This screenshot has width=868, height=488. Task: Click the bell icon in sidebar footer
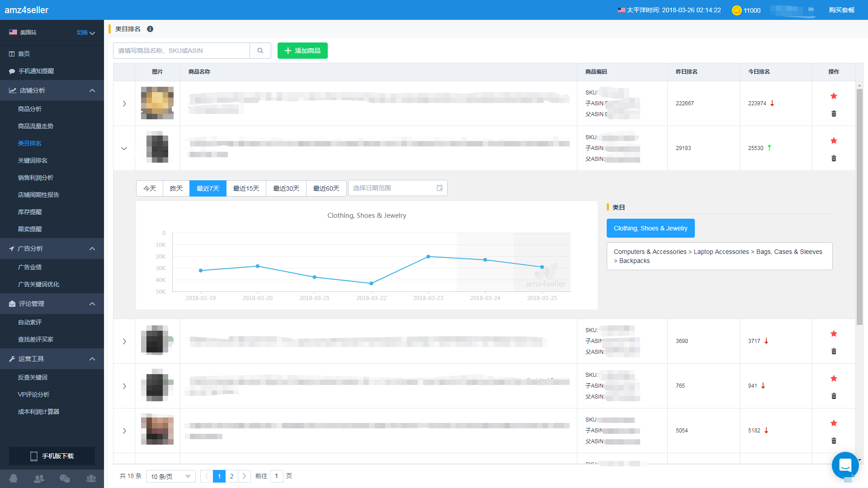14,478
